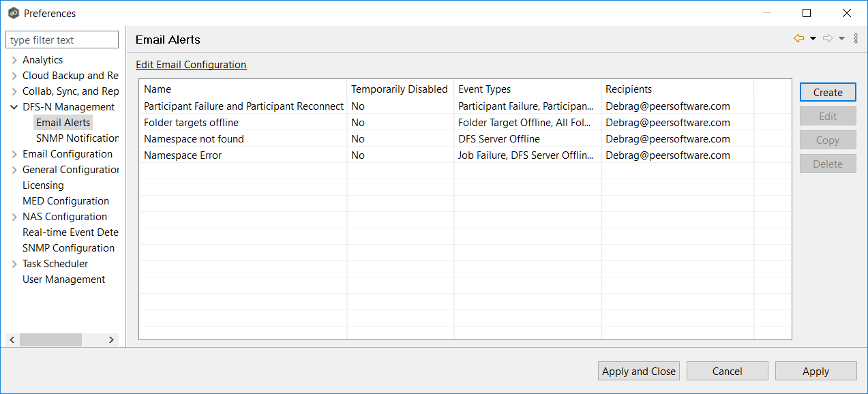Collapse the DFS-N Management node

point(14,107)
